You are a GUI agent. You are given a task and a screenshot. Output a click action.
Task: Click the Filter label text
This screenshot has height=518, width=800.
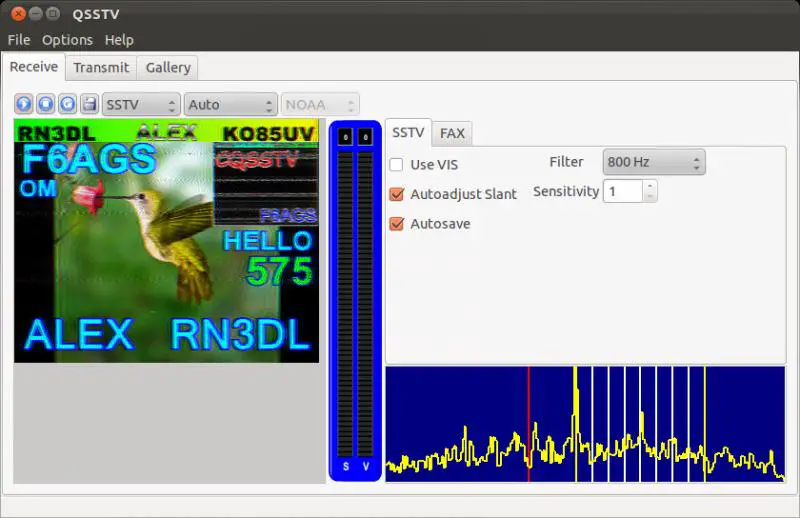tap(566, 162)
